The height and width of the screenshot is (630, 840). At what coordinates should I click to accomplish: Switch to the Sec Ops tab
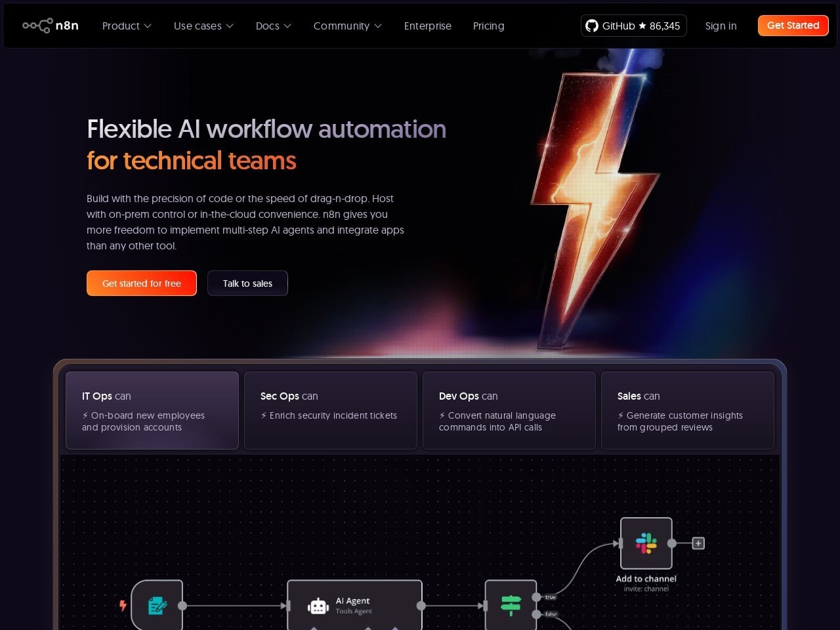(x=331, y=411)
